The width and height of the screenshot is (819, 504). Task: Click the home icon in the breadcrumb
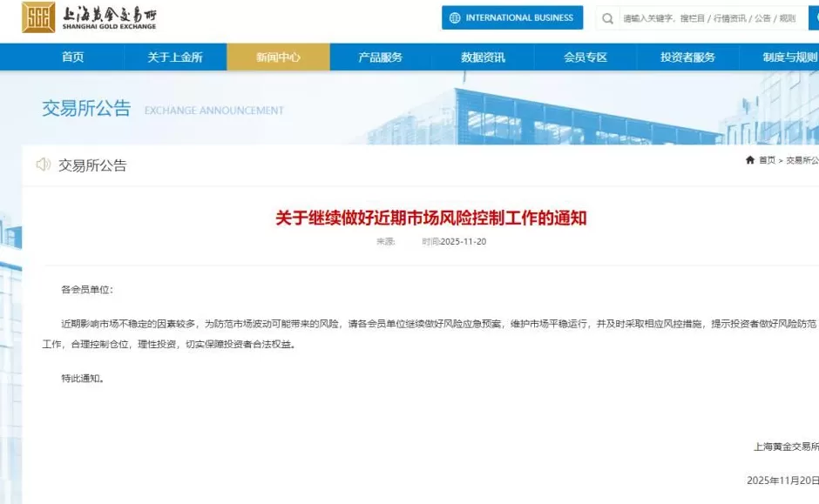pos(750,161)
